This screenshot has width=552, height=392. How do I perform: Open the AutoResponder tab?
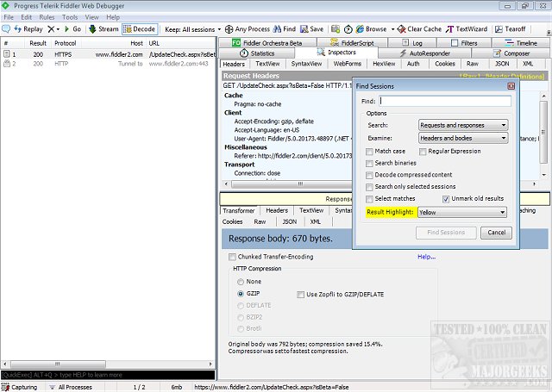pos(424,53)
